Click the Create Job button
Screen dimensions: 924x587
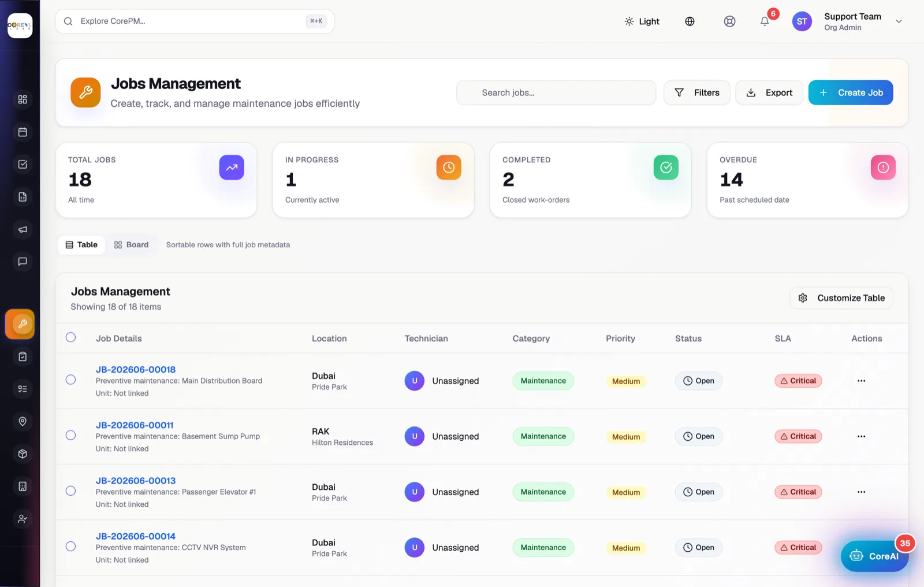coord(851,92)
